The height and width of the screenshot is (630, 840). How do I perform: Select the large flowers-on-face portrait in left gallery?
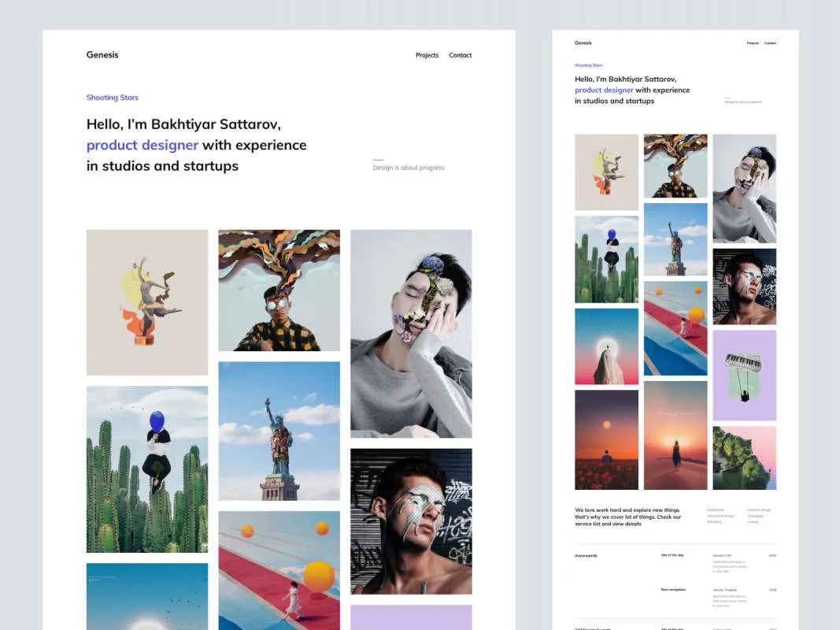(411, 333)
